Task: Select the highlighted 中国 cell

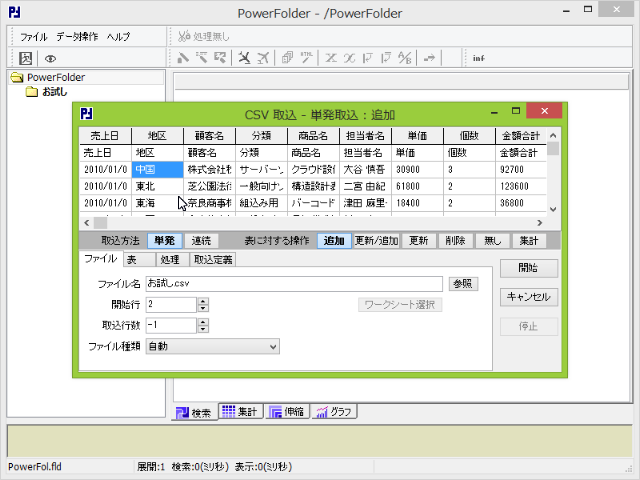Action: tap(157, 169)
